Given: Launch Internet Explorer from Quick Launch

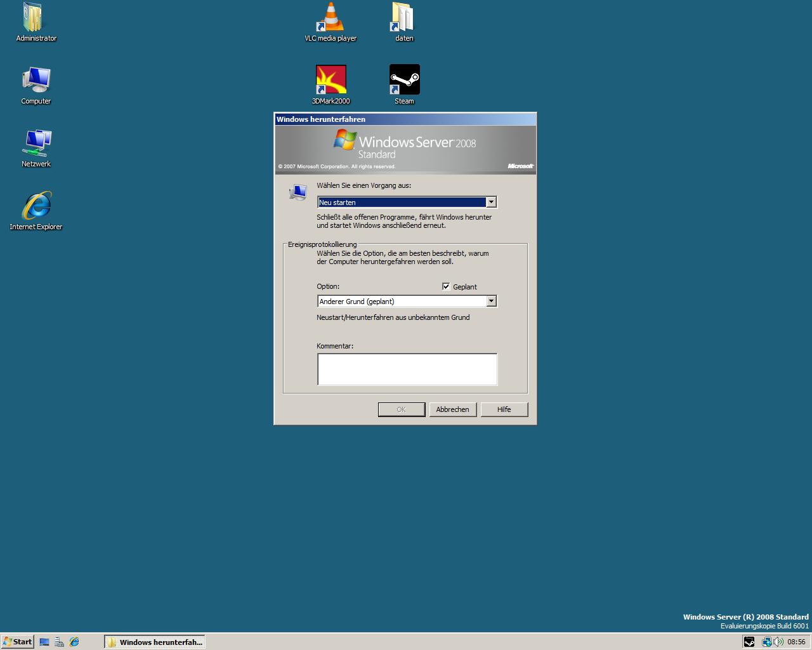Looking at the screenshot, I should [x=74, y=642].
